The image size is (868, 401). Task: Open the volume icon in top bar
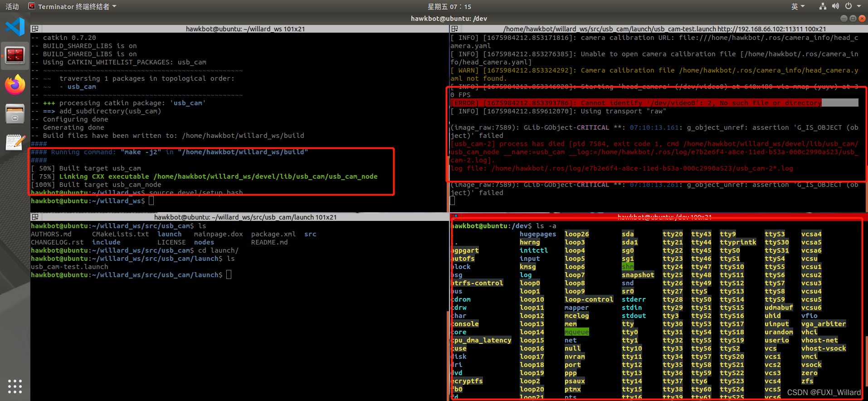pos(835,6)
